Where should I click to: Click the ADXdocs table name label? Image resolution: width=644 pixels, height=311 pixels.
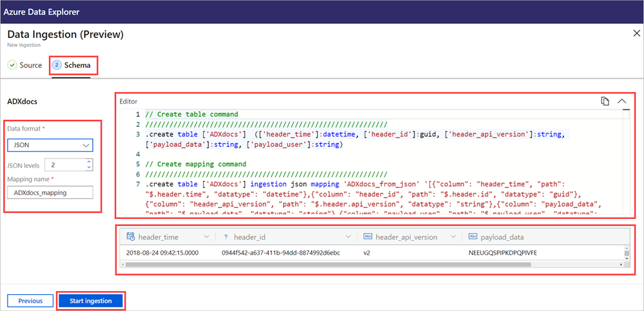point(23,101)
